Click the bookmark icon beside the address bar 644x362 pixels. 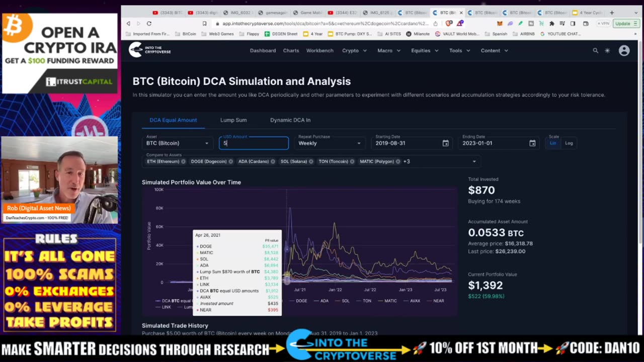[204, 24]
